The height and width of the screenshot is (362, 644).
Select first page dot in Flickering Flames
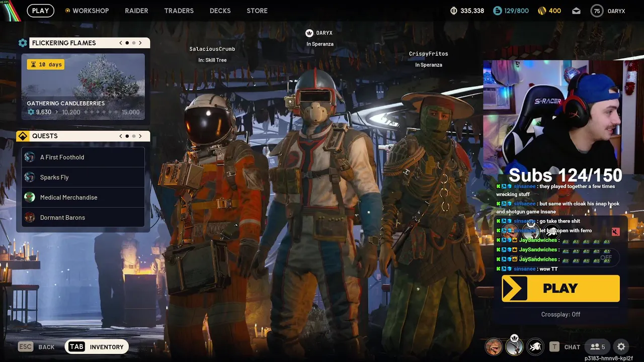pos(127,43)
